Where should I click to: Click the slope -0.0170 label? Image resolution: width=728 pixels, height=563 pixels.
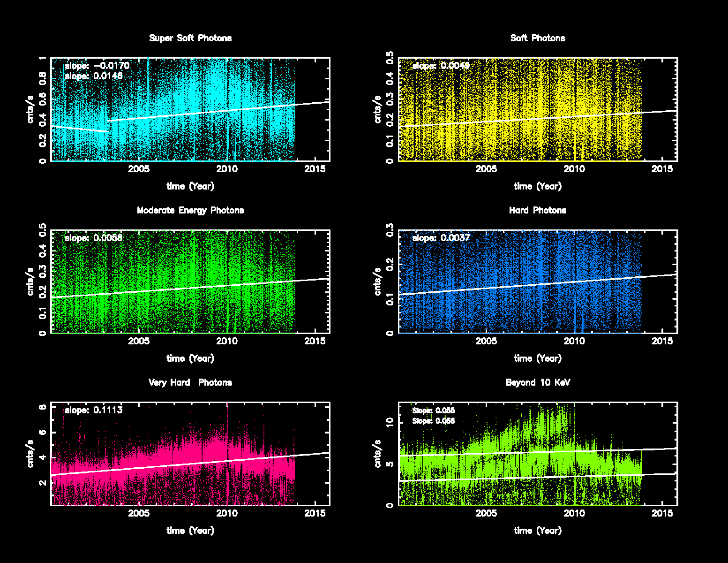(97, 66)
